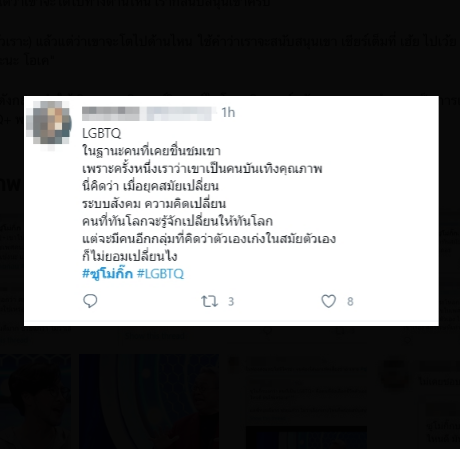Click the retweet count 3

[x=231, y=302]
